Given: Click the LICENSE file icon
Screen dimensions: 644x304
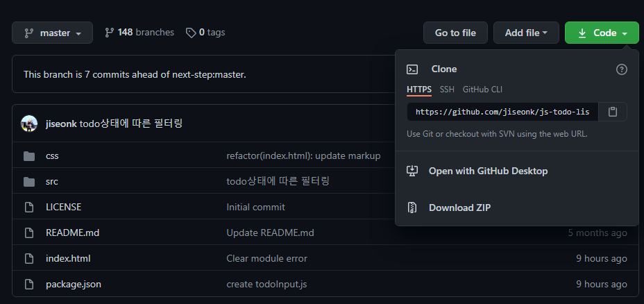Looking at the screenshot, I should click(x=29, y=207).
